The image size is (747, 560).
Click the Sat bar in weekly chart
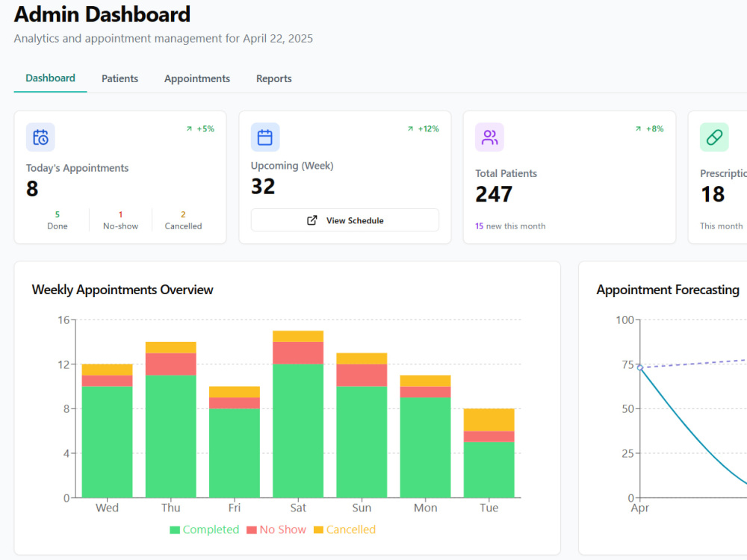[x=298, y=414]
